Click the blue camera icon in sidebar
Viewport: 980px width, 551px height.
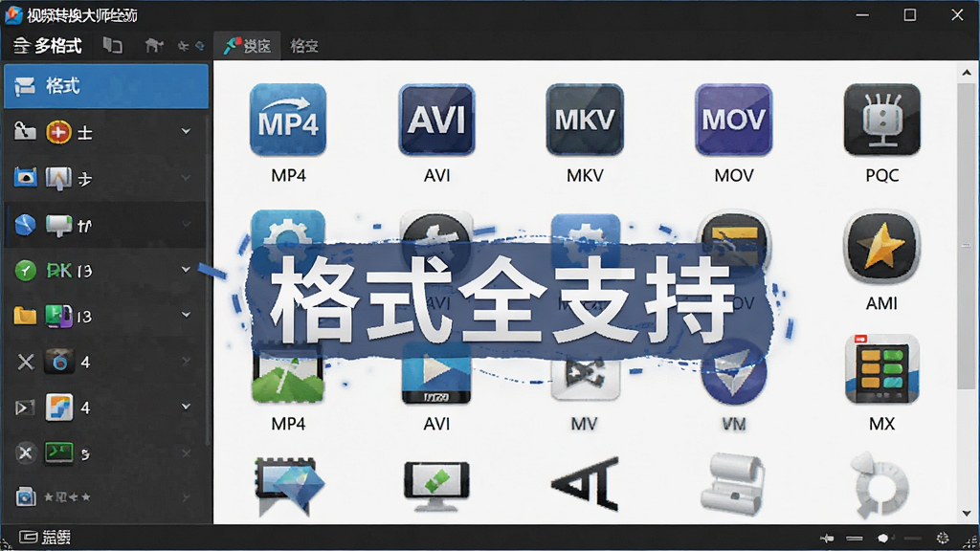pos(26,178)
